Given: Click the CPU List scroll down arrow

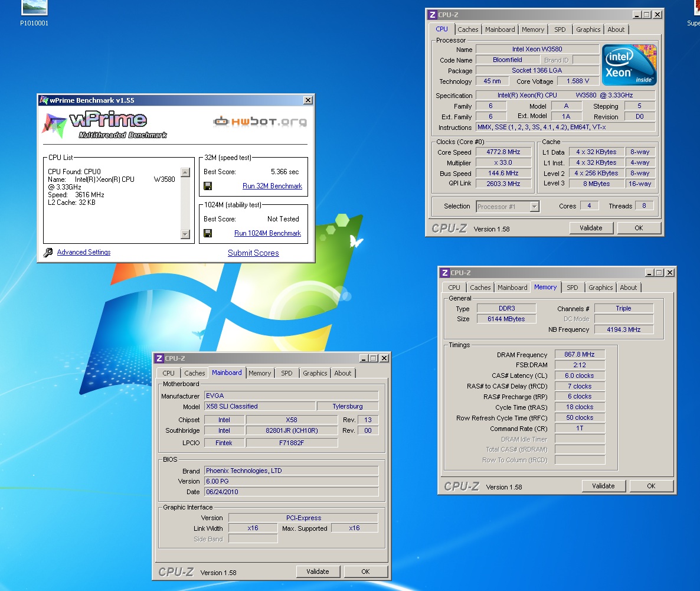Looking at the screenshot, I should pos(185,234).
